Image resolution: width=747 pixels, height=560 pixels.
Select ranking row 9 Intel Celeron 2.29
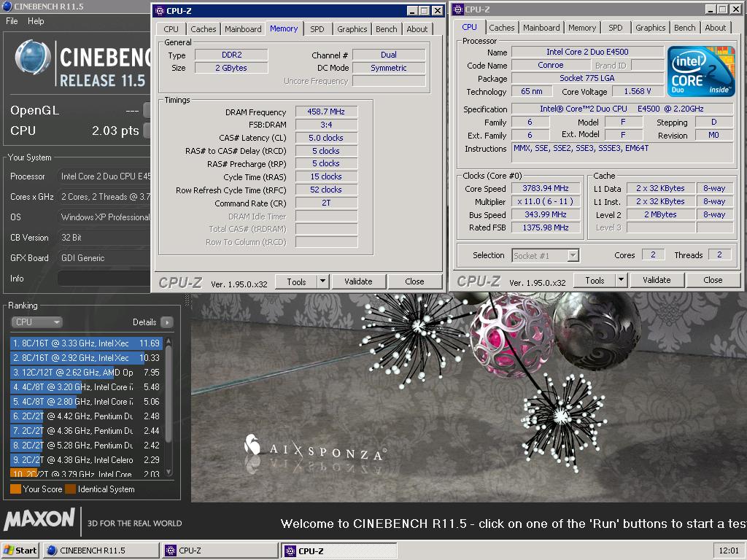pos(86,460)
